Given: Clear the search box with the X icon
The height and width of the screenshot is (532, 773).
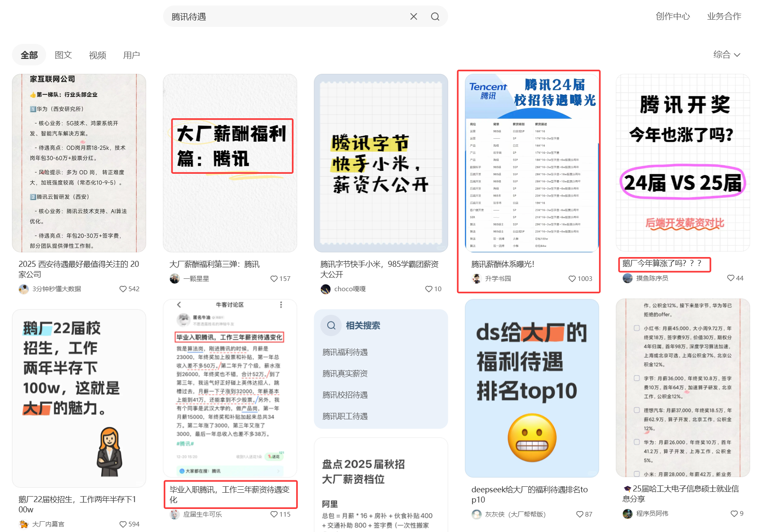Looking at the screenshot, I should 414,17.
